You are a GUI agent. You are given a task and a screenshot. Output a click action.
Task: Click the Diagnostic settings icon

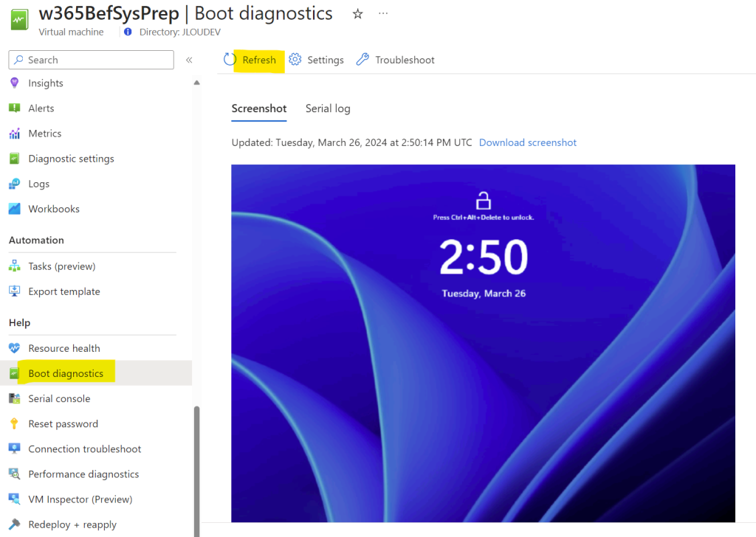click(x=15, y=159)
